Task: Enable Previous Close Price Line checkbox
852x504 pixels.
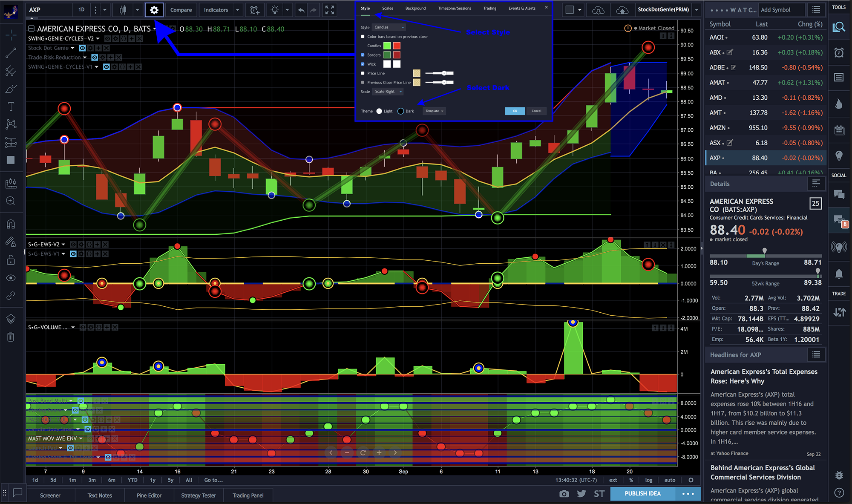Action: click(363, 83)
